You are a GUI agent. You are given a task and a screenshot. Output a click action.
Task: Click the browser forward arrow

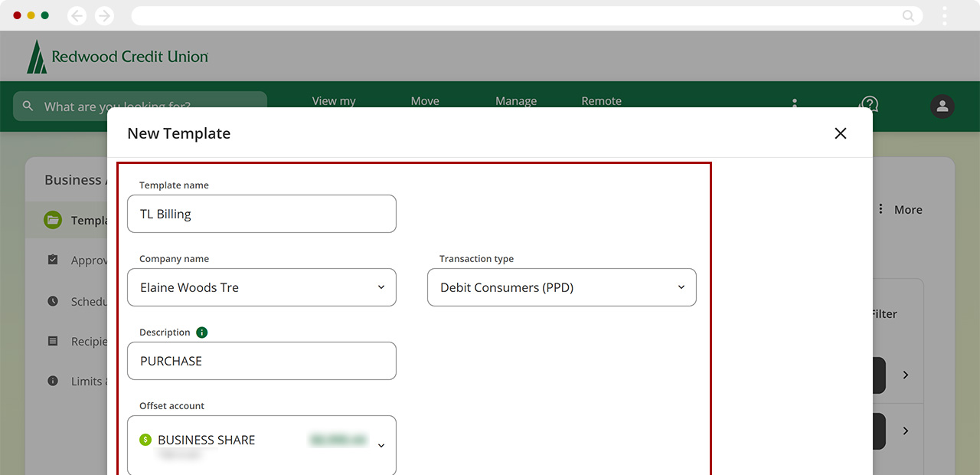pyautogui.click(x=104, y=15)
